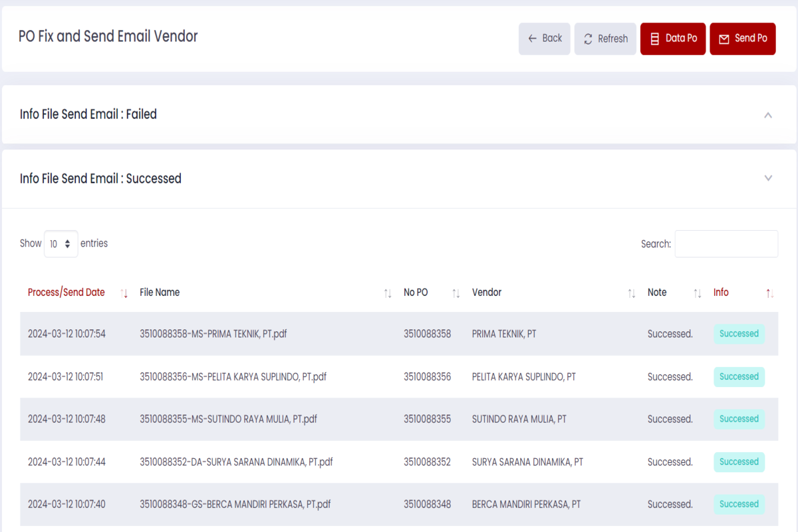Collapse the Successed send email section
Viewport: 798px width, 532px height.
click(767, 178)
